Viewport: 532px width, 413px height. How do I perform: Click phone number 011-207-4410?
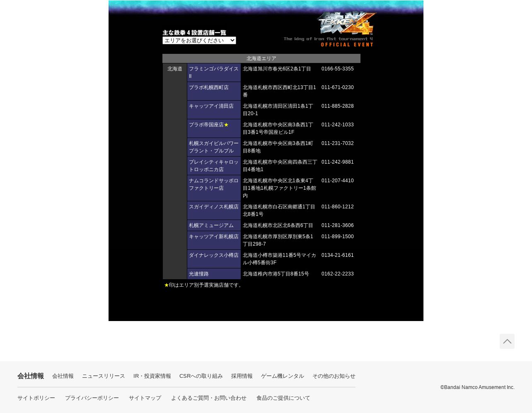338,181
